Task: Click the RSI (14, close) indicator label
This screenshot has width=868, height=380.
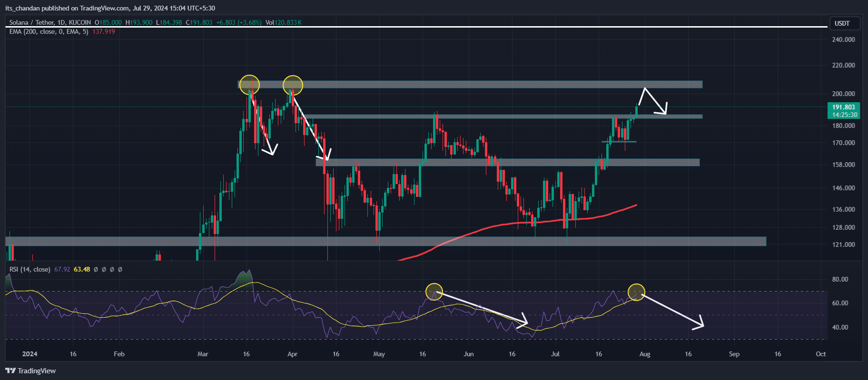Action: click(30, 269)
